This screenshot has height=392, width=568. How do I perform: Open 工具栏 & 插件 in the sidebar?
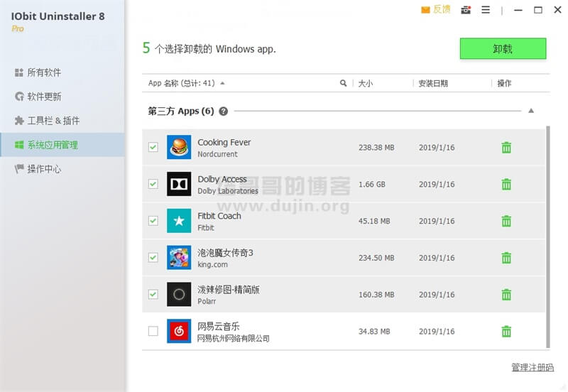[x=62, y=121]
